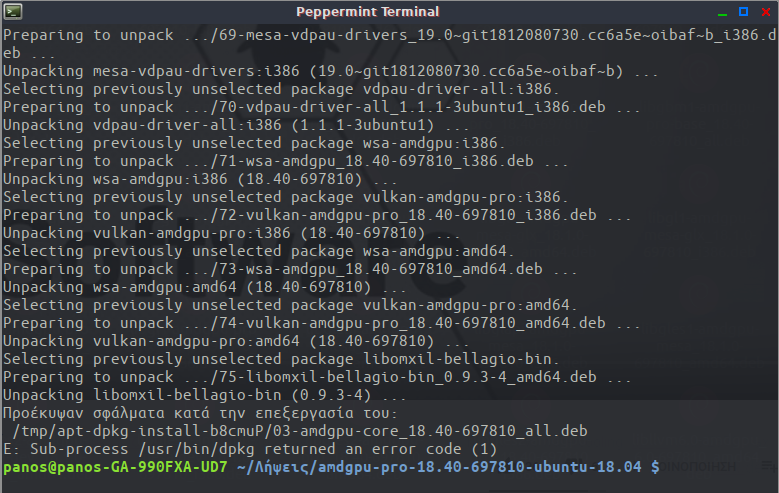Click the Peppermint Terminal title text

click(x=367, y=12)
